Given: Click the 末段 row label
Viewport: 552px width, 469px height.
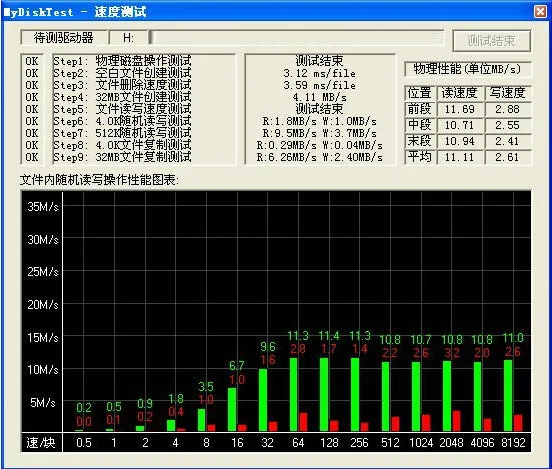Looking at the screenshot, I should (420, 141).
